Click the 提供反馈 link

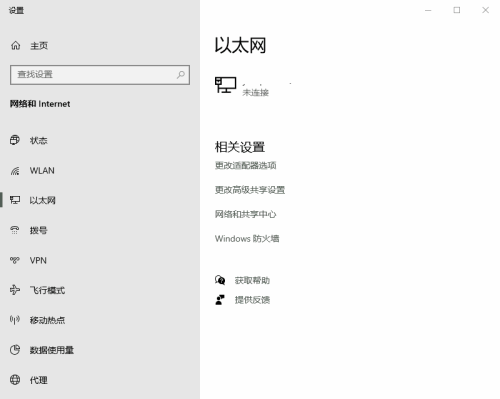pyautogui.click(x=252, y=300)
